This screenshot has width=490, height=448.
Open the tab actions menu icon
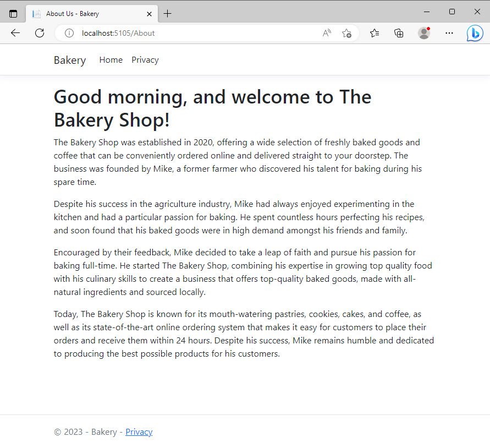coord(13,14)
